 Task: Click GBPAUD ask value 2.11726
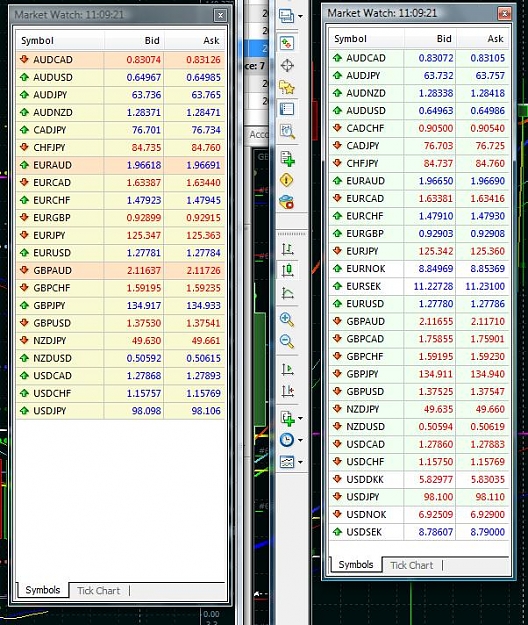point(203,270)
